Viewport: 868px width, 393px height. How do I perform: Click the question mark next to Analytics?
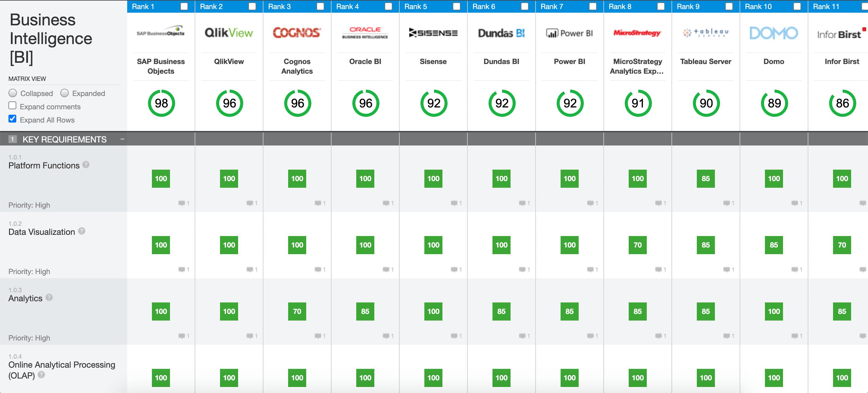click(49, 298)
